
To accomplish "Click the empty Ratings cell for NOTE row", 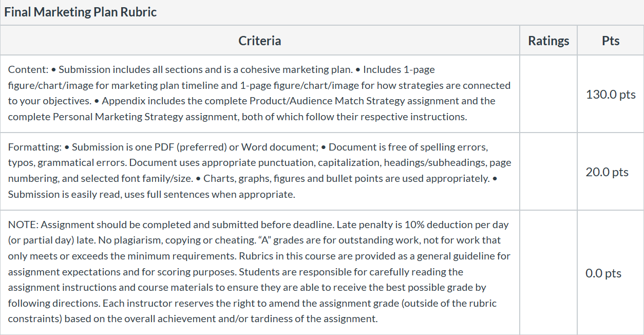I will point(548,273).
